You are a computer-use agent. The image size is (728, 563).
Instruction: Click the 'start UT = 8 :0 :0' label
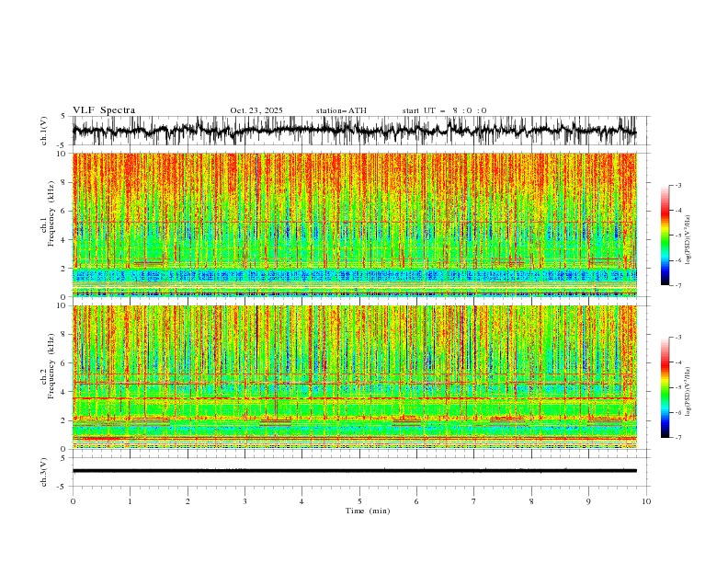click(x=444, y=110)
